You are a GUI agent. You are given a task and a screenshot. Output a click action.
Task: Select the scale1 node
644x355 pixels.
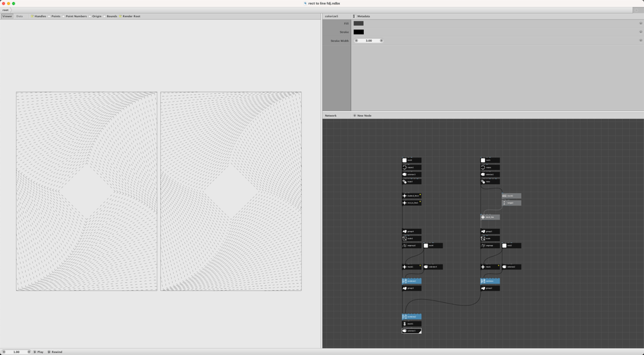412,238
